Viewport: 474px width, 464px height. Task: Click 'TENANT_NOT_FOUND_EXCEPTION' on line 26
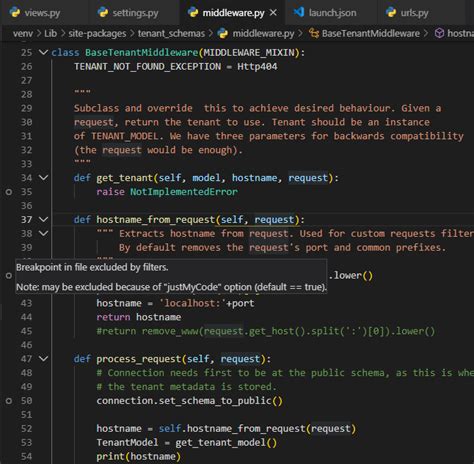pyautogui.click(x=147, y=67)
